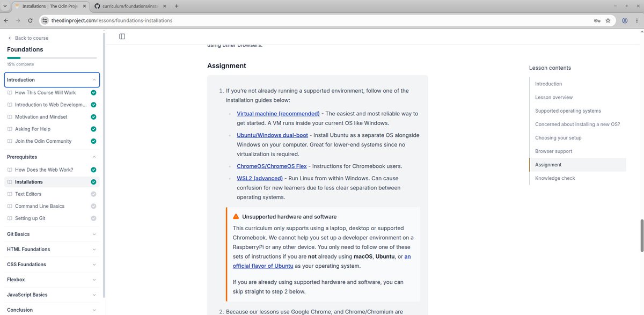
Task: Open site information icon in address bar
Action: [x=45, y=20]
